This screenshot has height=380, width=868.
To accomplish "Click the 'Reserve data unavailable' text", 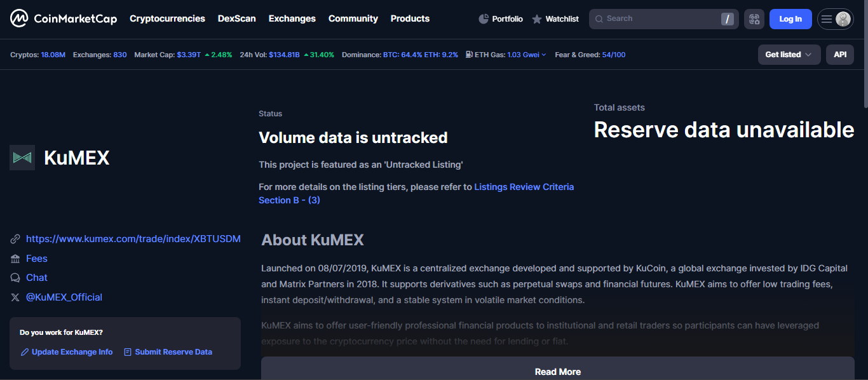I will [724, 130].
